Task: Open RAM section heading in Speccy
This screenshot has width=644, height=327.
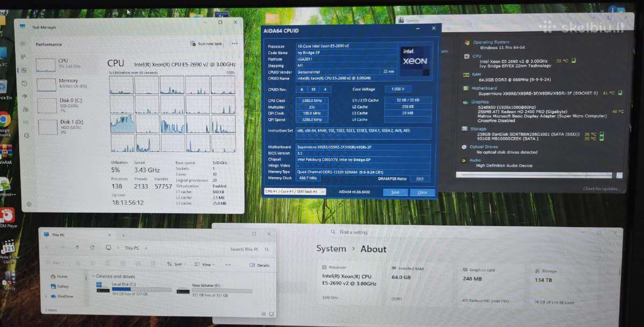Action: pos(477,75)
